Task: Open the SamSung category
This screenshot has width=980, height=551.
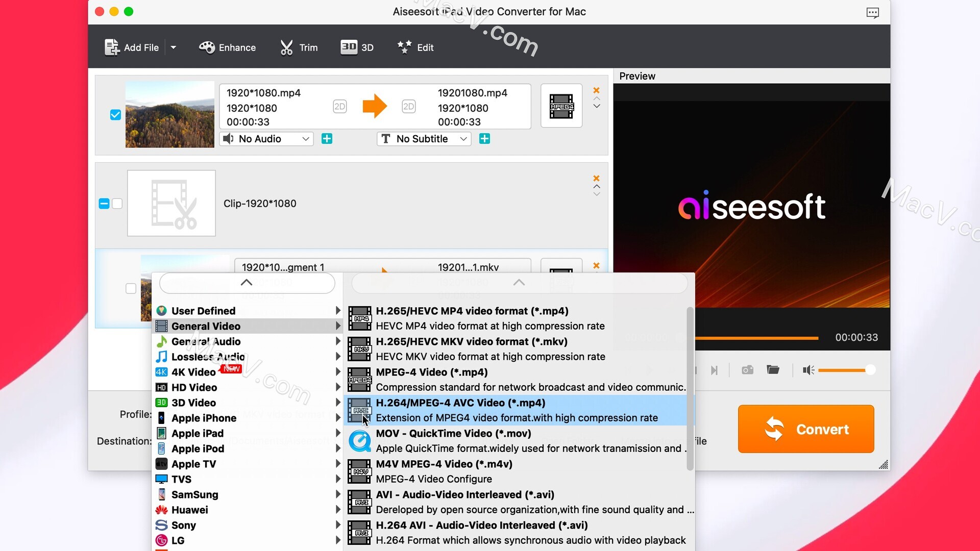Action: pyautogui.click(x=248, y=494)
